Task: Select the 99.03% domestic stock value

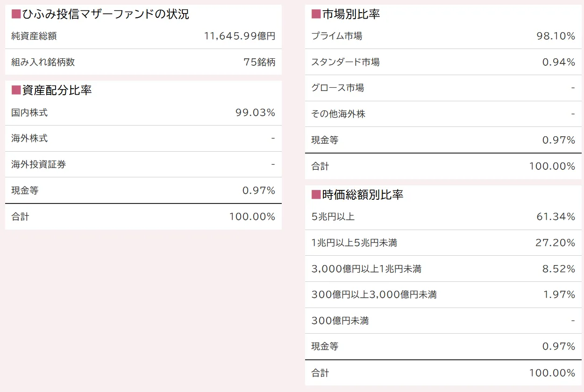Action: [255, 112]
